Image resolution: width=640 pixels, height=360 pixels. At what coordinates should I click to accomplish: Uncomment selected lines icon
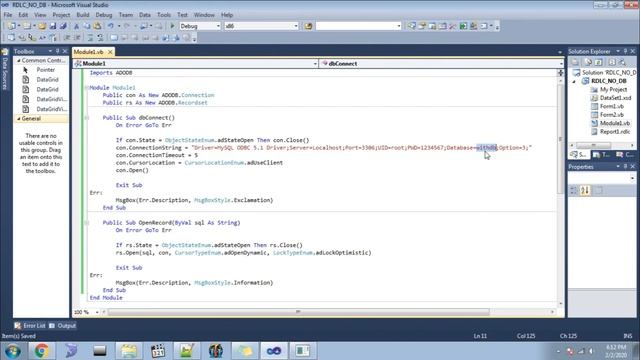pyautogui.click(x=100, y=38)
